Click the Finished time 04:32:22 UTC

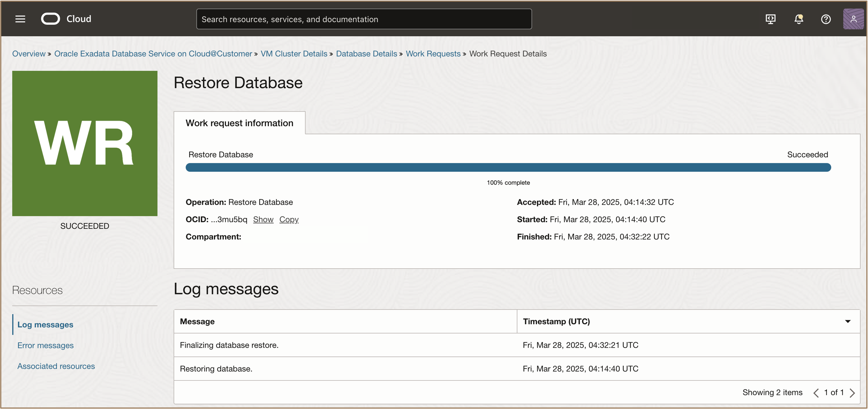pos(612,237)
